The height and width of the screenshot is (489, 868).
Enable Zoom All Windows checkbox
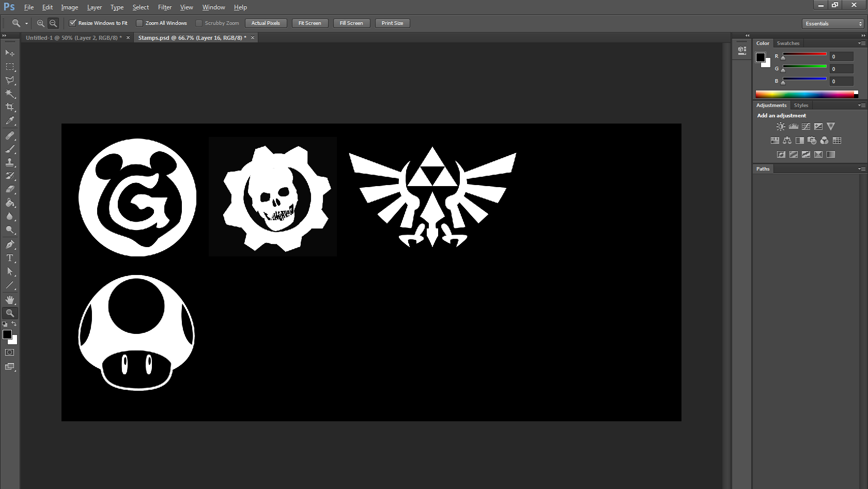[139, 23]
